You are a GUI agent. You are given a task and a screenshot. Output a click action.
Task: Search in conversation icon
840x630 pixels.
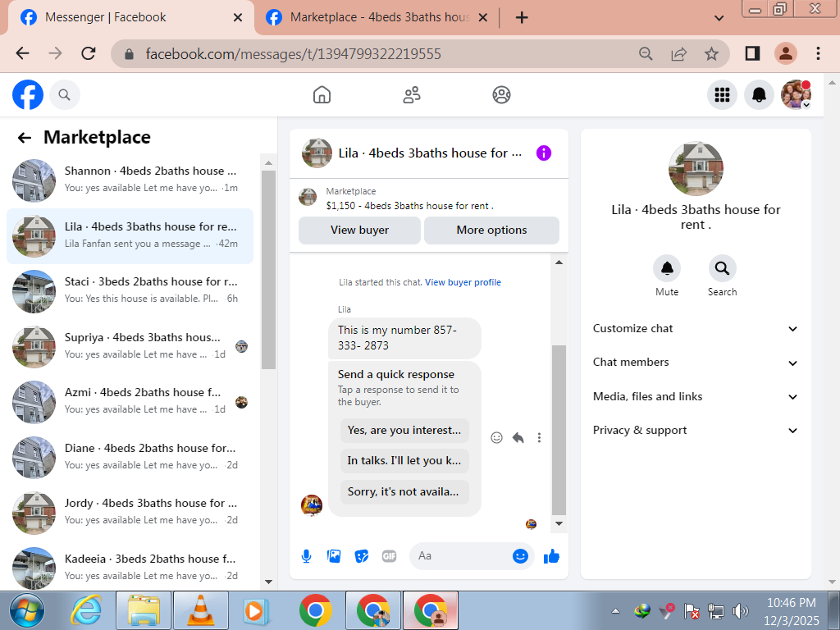722,268
